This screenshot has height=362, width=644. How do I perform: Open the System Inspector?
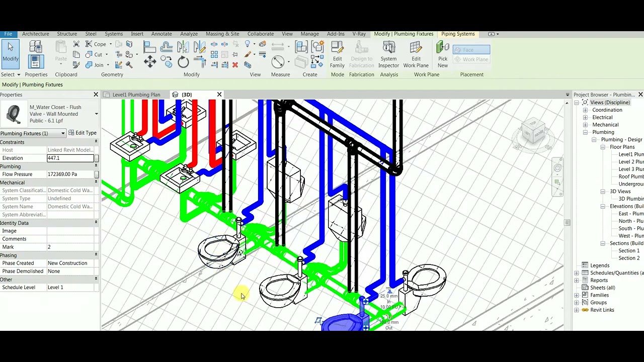pos(388,55)
